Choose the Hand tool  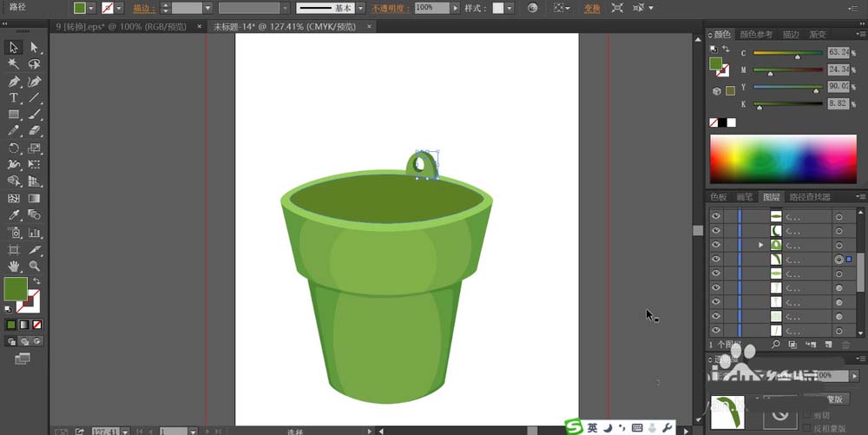[x=14, y=266]
